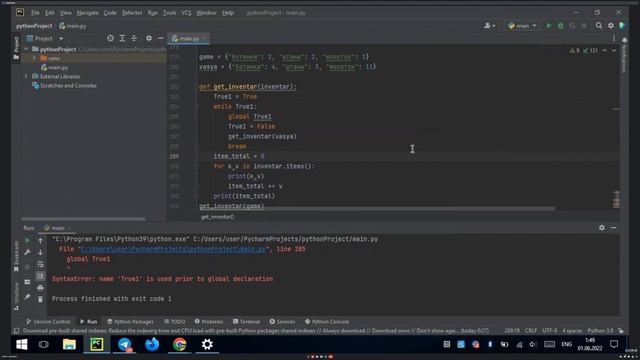Open Chrome from the taskbar
This screenshot has width=640, height=360.
[x=180, y=344]
